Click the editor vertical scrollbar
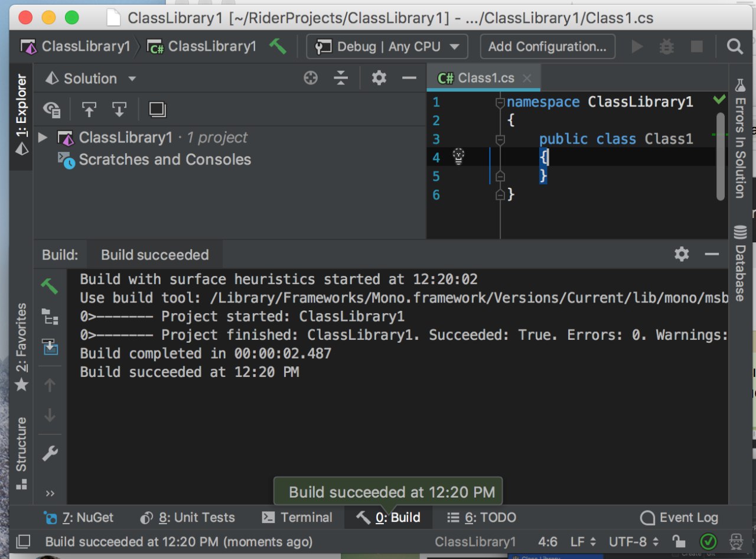The height and width of the screenshot is (559, 756). [720, 157]
